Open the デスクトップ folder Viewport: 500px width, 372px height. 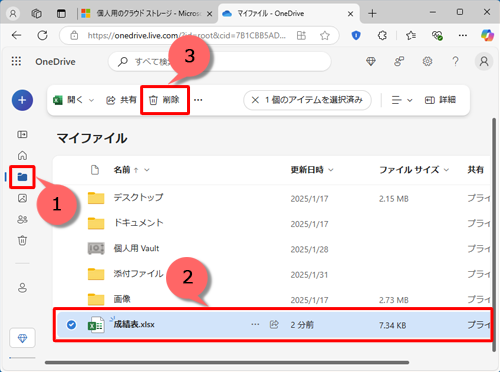(138, 197)
